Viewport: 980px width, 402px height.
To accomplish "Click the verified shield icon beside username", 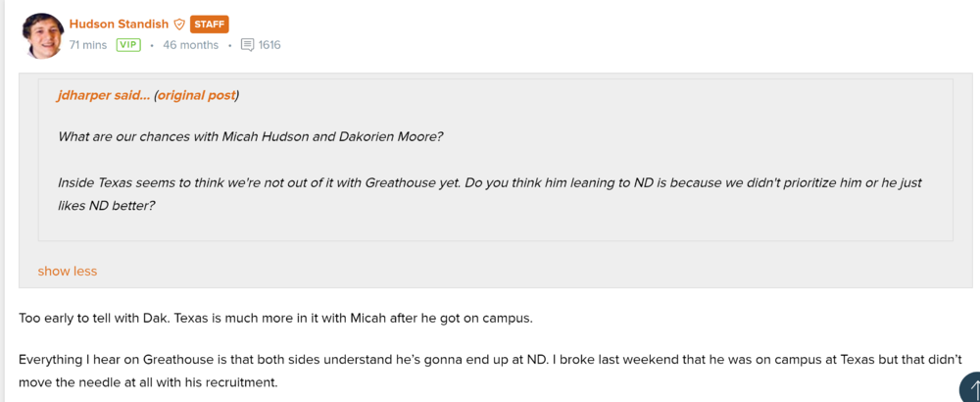I will point(179,25).
